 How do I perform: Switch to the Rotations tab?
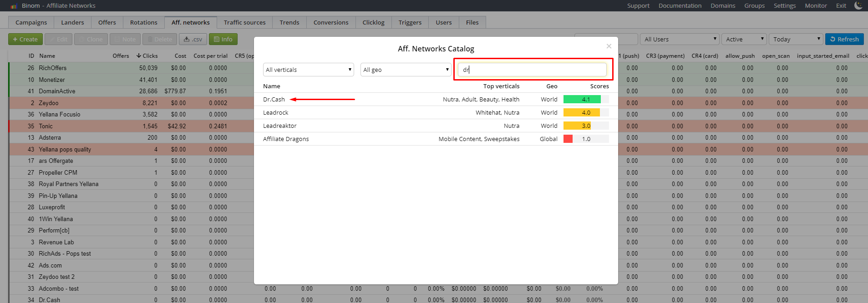click(143, 22)
